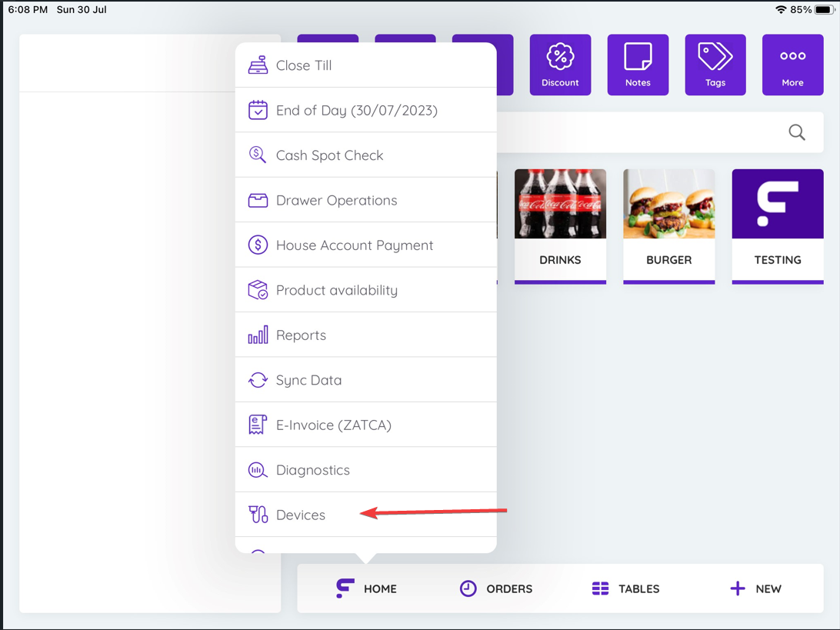
Task: Close the till via Close Till
Action: click(304, 65)
